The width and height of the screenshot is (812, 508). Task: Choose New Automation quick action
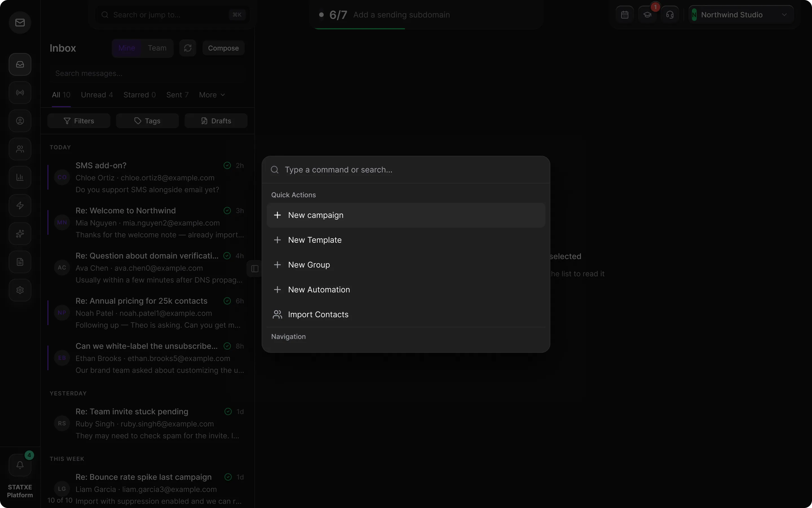pyautogui.click(x=406, y=290)
